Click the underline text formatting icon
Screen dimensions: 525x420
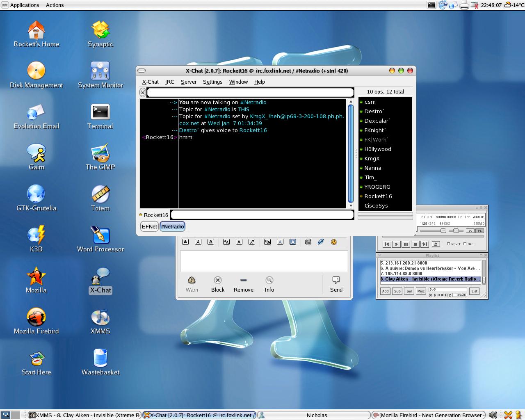(211, 242)
